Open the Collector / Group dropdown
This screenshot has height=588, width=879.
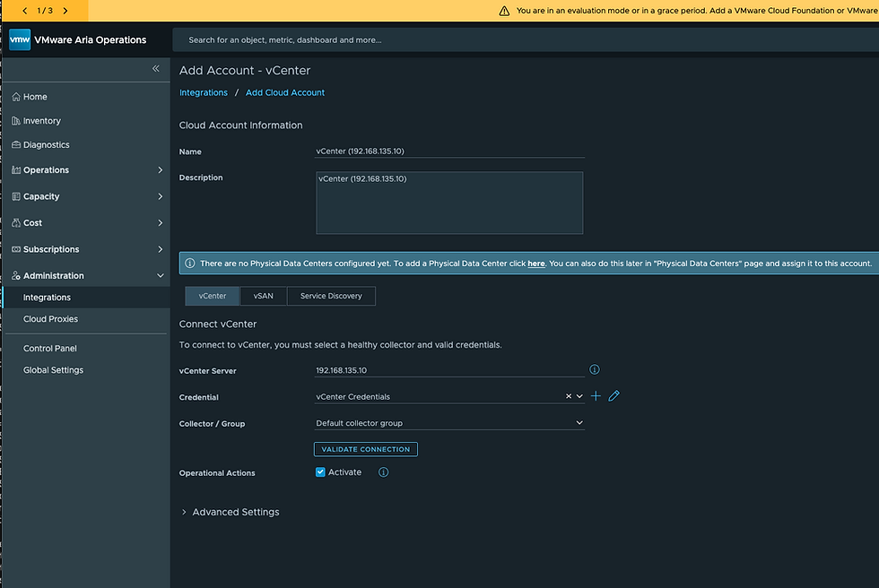coord(449,423)
